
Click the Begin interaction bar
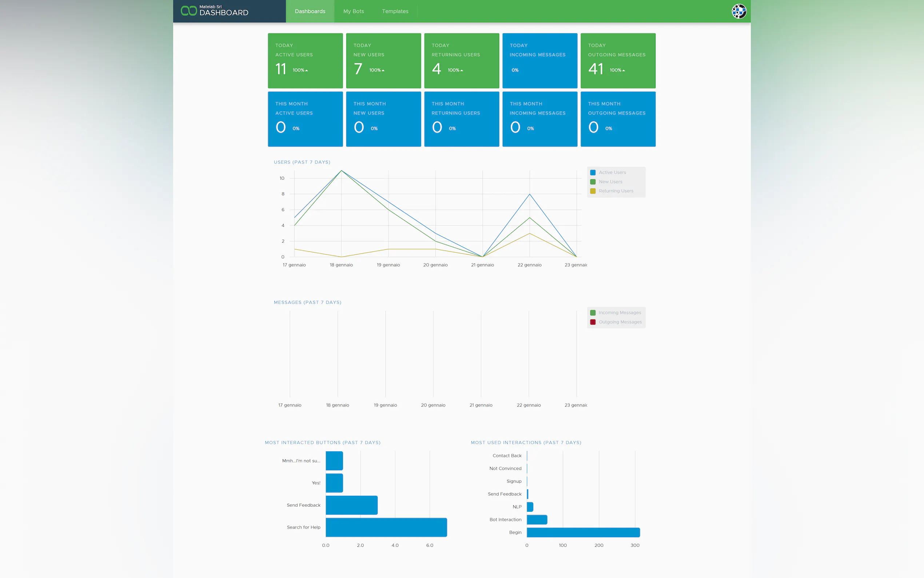pos(583,532)
